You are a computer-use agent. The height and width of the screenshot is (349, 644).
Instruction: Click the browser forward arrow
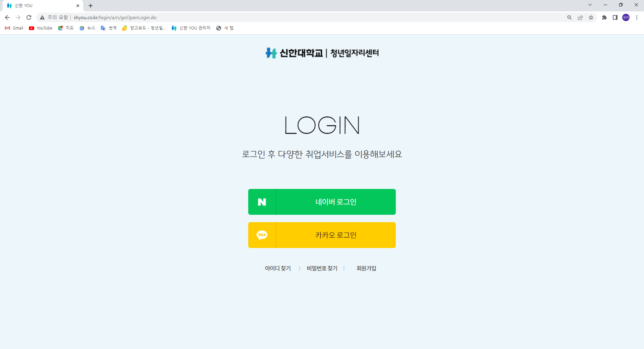18,17
